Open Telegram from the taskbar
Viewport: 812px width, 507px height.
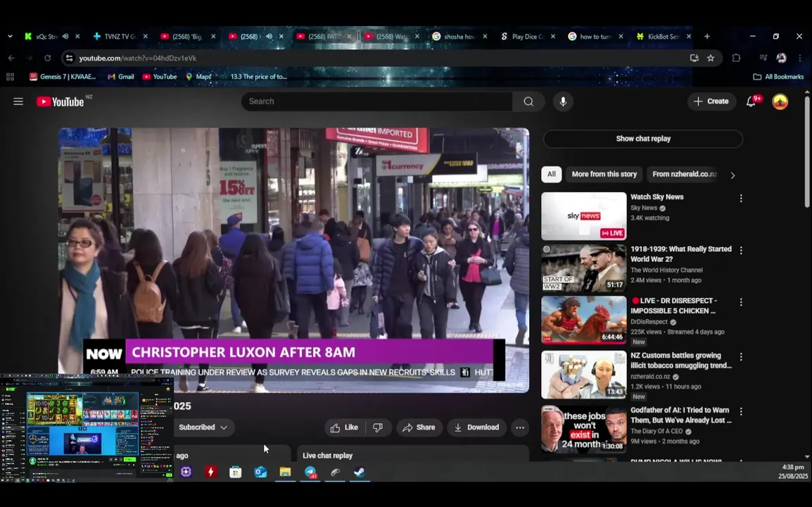[x=310, y=472]
